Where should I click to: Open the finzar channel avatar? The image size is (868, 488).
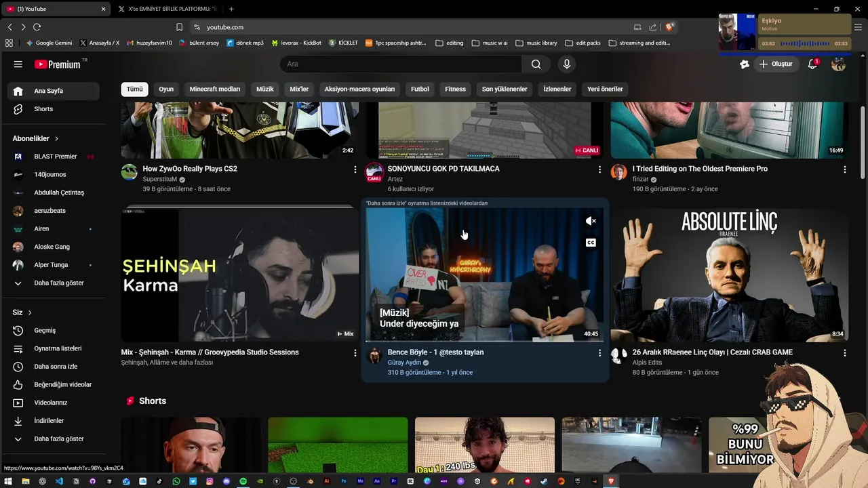pyautogui.click(x=618, y=172)
